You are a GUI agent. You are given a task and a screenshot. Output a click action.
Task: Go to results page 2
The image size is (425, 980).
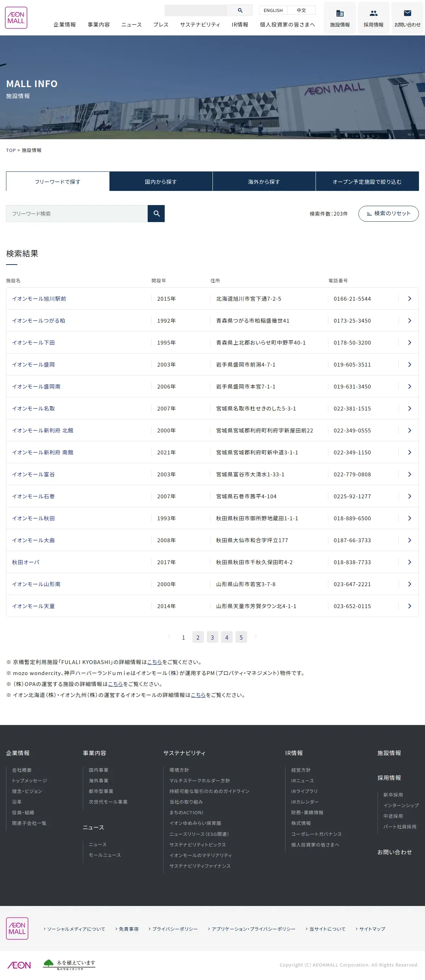(198, 637)
